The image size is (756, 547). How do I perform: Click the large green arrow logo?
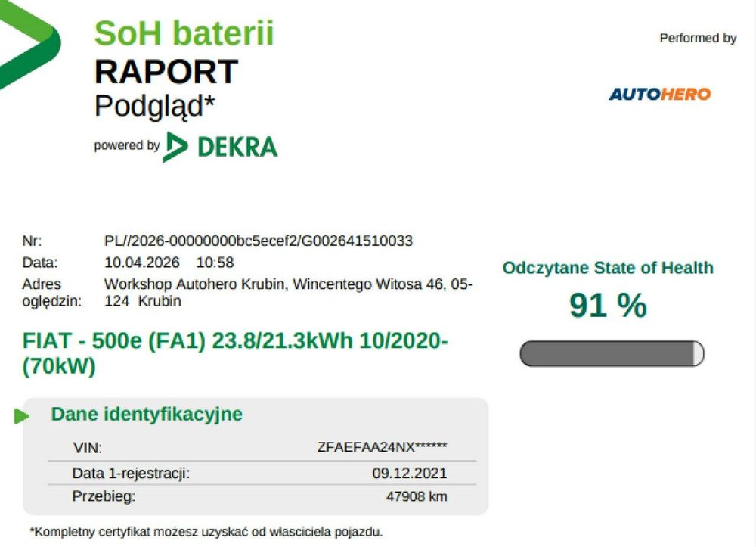(x=30, y=45)
